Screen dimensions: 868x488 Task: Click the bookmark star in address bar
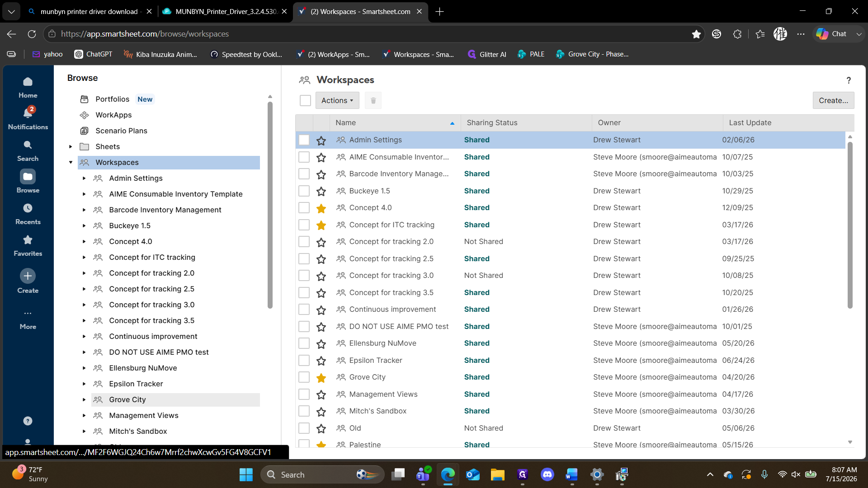696,34
